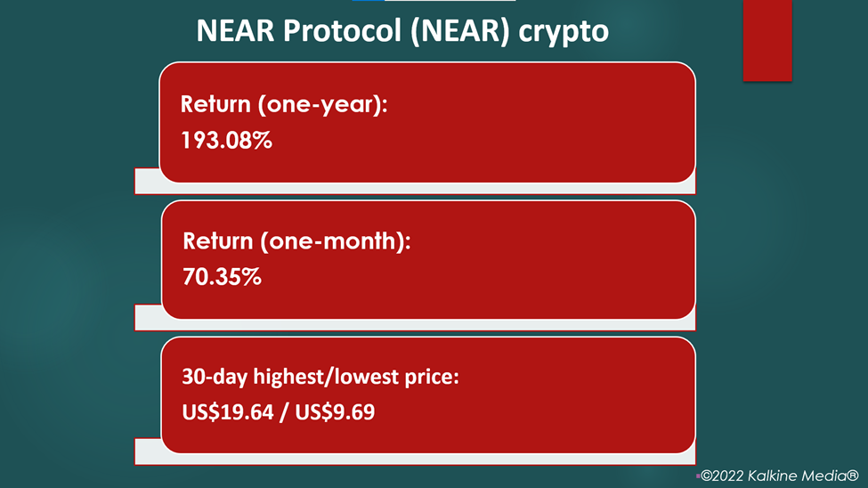Select the Return (one-month) label
Image resolution: width=868 pixels, height=488 pixels.
[x=296, y=241]
